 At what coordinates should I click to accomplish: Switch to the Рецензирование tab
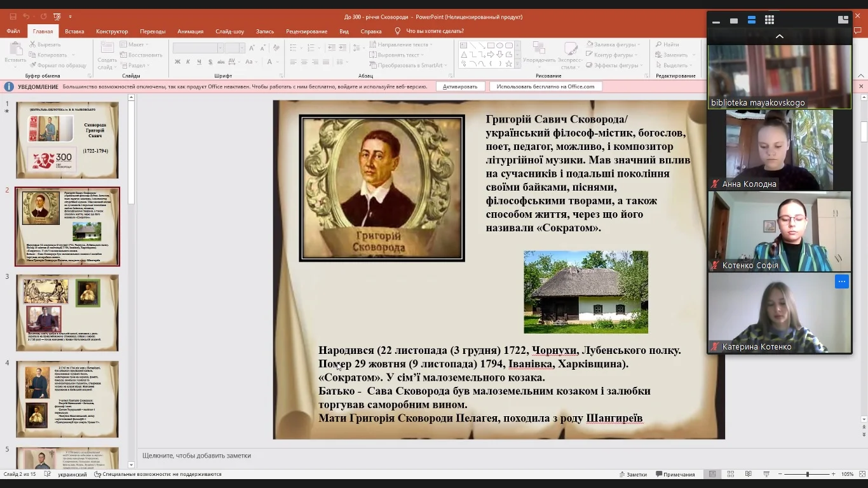(306, 31)
